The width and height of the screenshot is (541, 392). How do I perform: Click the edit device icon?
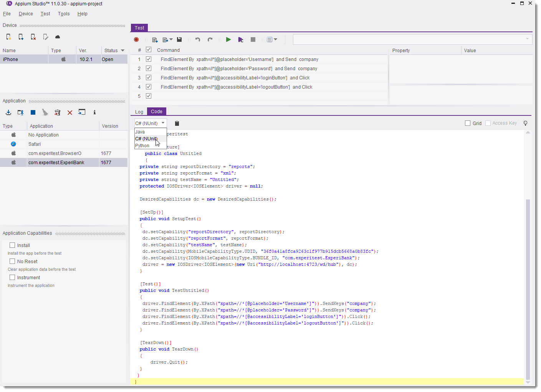coord(45,37)
